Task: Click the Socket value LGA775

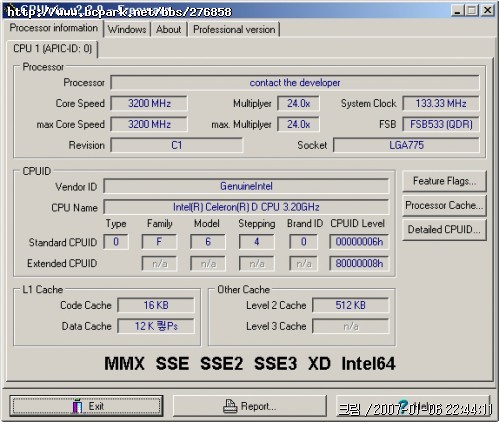Action: tap(406, 145)
